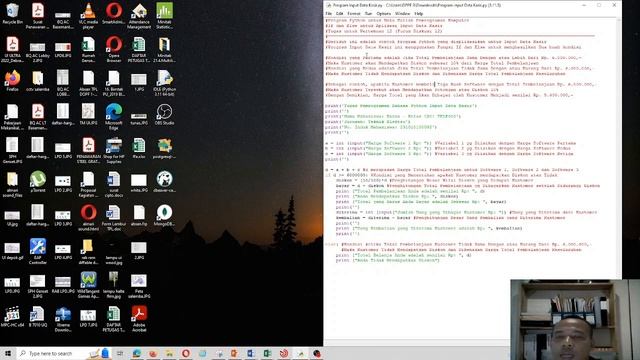
Task: Select the Form Lembur TPL.doc file
Action: [113, 218]
